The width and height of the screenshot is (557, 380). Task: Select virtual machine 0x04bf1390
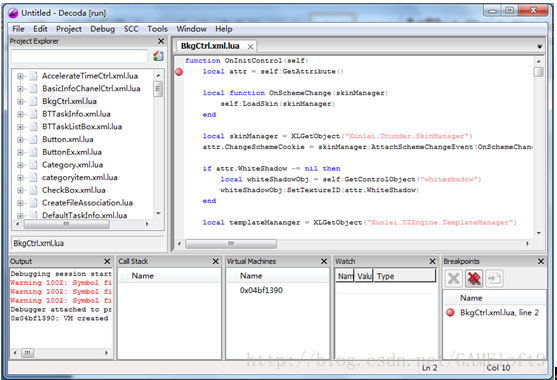click(261, 291)
